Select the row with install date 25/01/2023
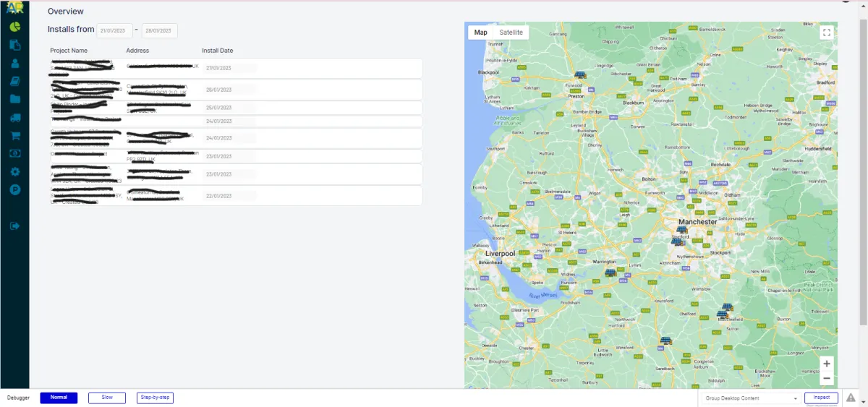Screen dimensions: 868x407 pyautogui.click(x=235, y=108)
